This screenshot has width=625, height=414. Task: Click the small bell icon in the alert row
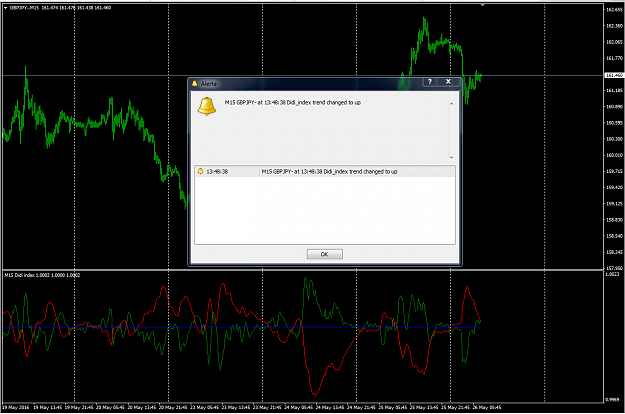tap(200, 171)
